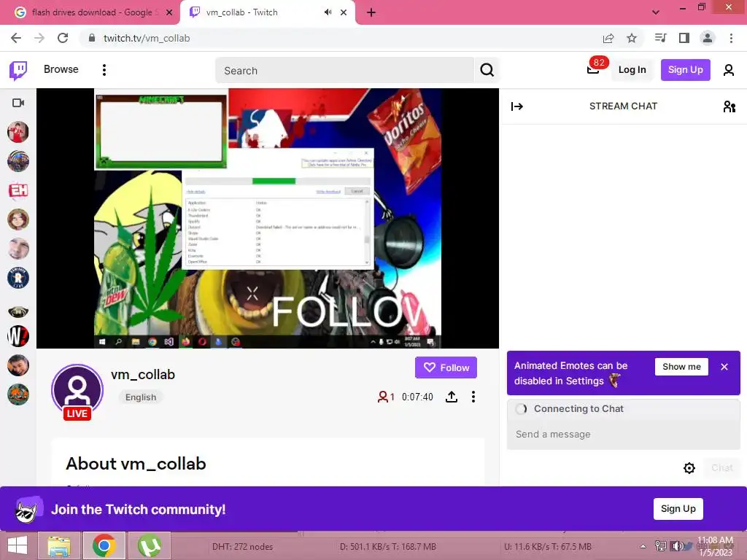
Task: Open the channel more options menu
Action: (x=473, y=397)
